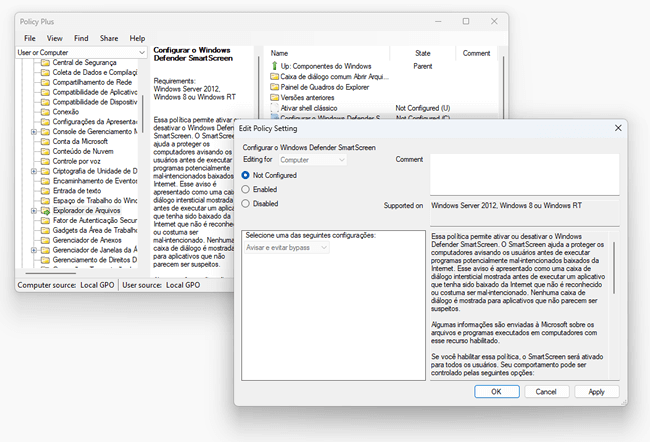Screen dimensions: 650x442
Task: Click the Compatibilidade de Aplicativo folder icon
Action: [x=46, y=92]
